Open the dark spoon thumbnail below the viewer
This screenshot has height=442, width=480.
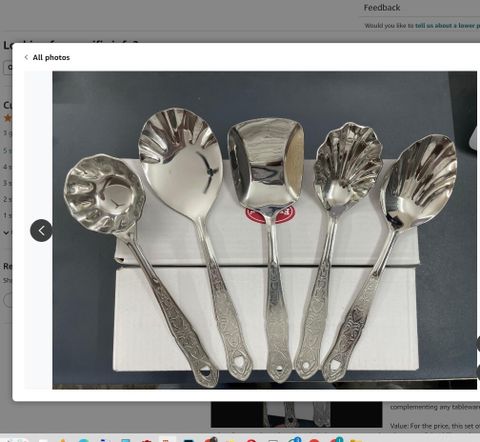click(296, 414)
